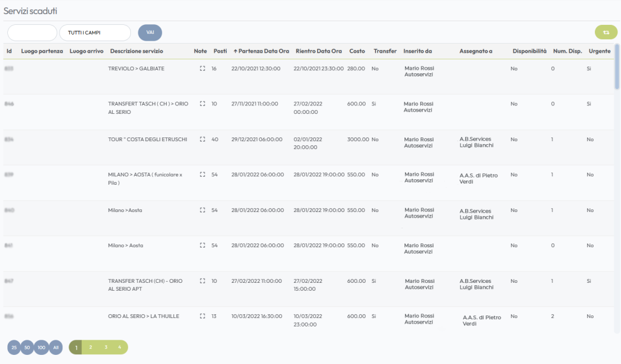Viewport: 621px width, 364px height.
Task: Type in the empty search input box
Action: coord(32,33)
